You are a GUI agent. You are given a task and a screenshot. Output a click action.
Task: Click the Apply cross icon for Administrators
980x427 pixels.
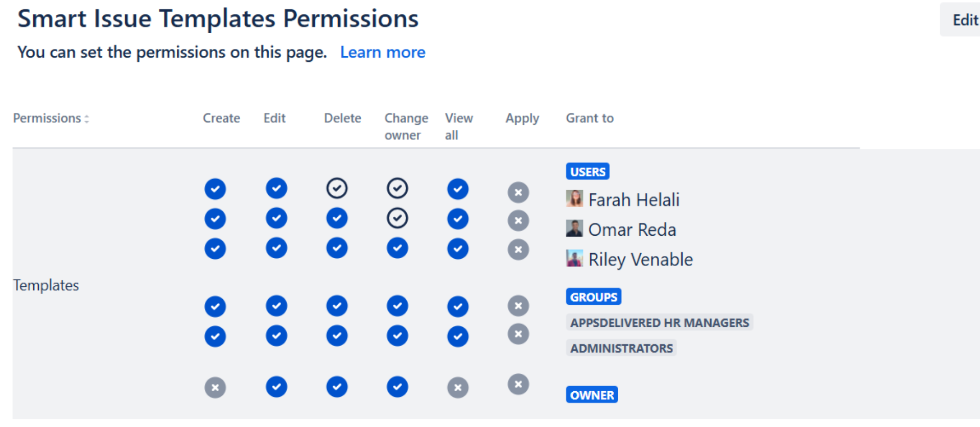(x=518, y=334)
